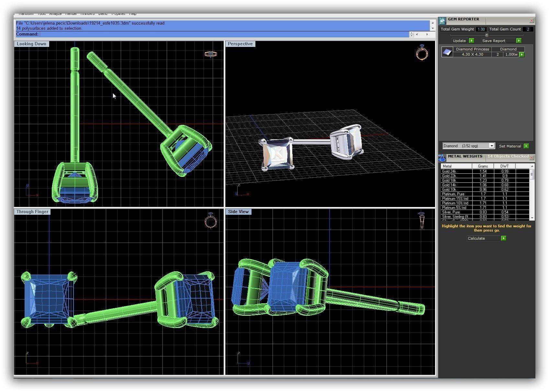
Task: Select the Diamond Princess gem thumbnail
Action: click(447, 52)
